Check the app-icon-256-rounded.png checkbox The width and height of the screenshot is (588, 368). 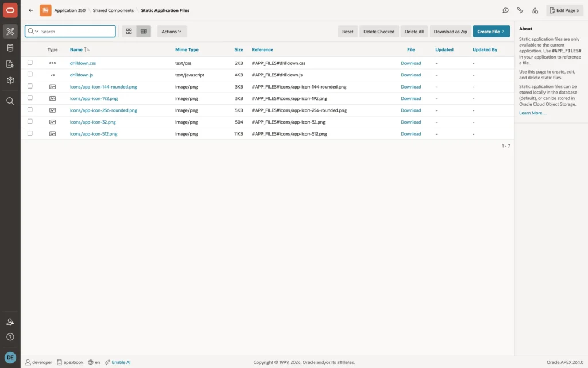coord(30,110)
